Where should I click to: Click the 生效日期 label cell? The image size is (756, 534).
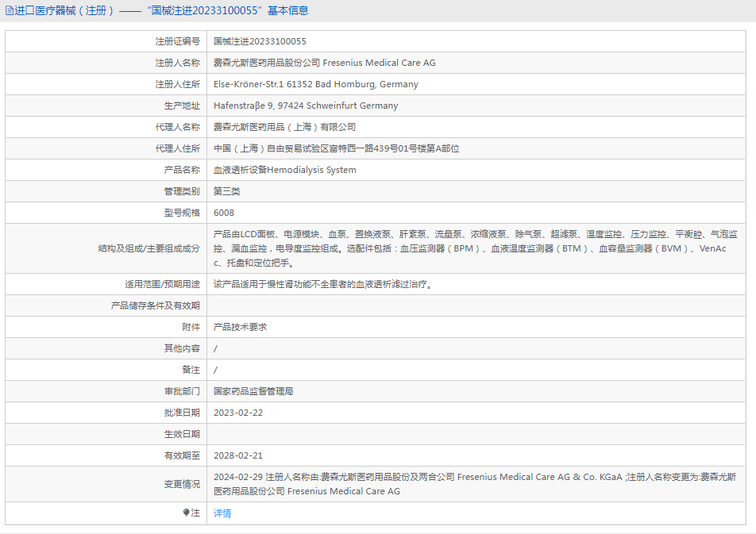coord(106,434)
